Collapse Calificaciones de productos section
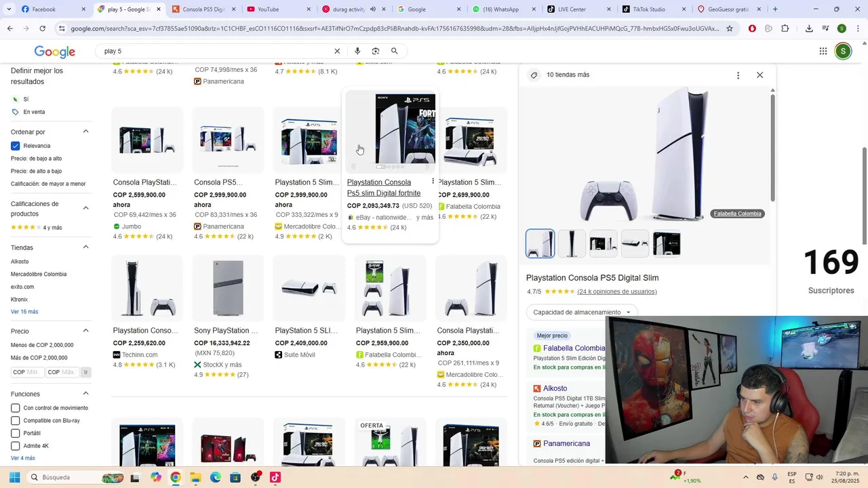Viewport: 868px width, 488px height. coord(85,208)
